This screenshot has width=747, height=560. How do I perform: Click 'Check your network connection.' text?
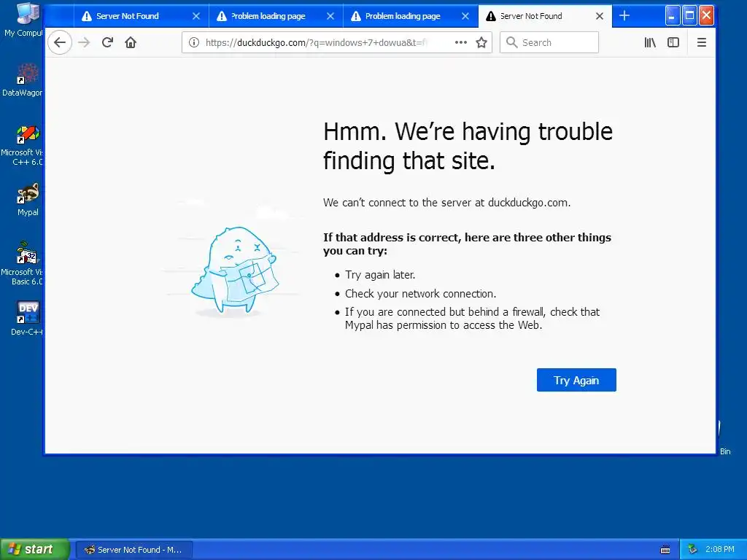[x=421, y=293]
